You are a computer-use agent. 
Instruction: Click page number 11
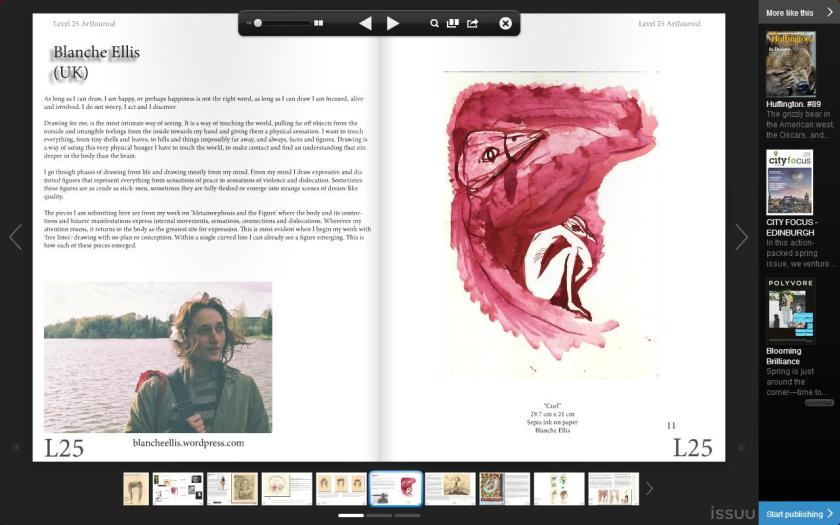[671, 425]
